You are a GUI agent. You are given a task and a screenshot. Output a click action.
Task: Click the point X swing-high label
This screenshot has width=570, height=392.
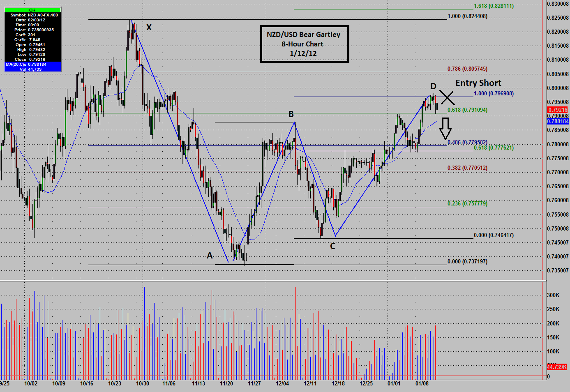pyautogui.click(x=148, y=28)
